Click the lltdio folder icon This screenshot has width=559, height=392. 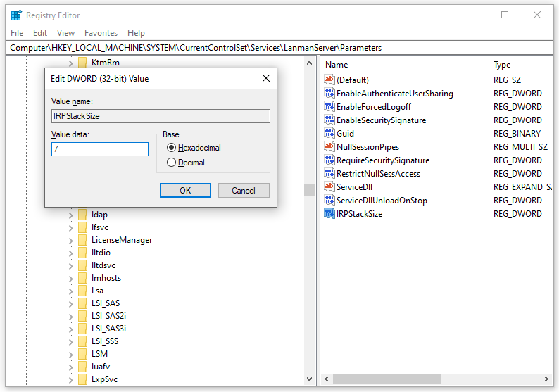(x=82, y=253)
